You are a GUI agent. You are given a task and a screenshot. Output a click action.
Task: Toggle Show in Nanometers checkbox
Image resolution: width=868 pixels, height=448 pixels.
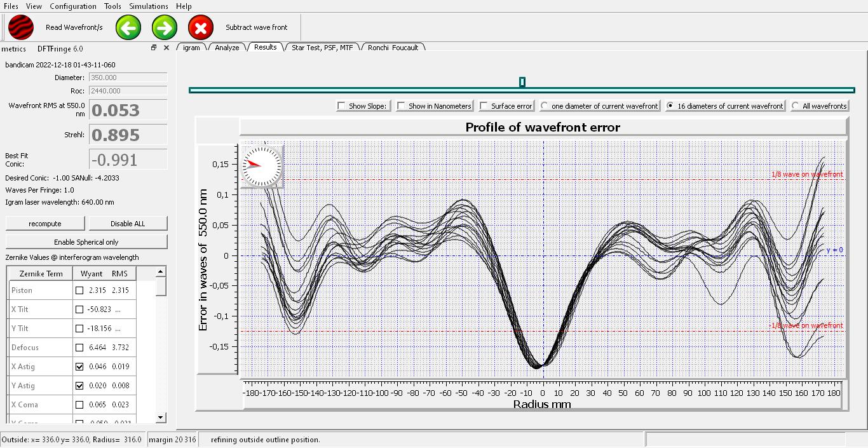pyautogui.click(x=402, y=106)
